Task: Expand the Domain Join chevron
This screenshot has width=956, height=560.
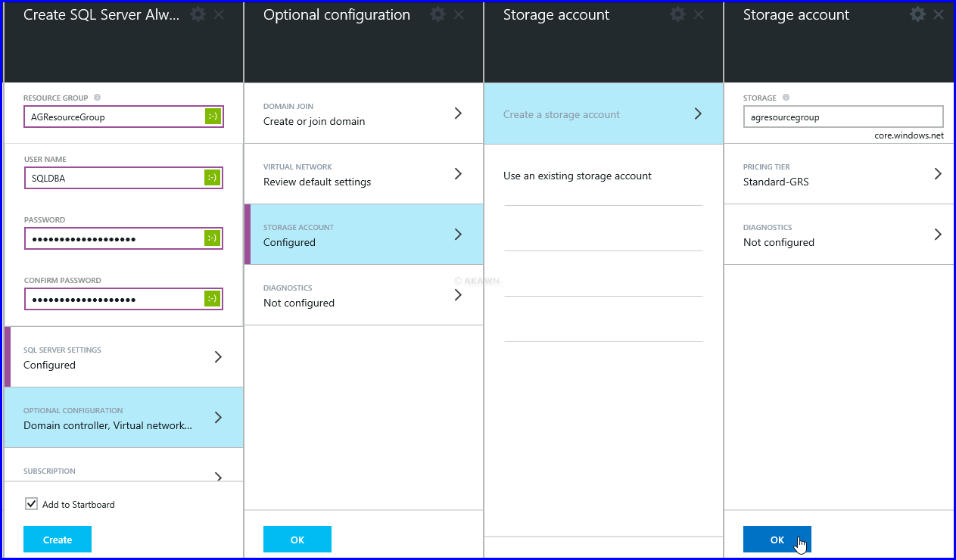Action: pyautogui.click(x=458, y=114)
